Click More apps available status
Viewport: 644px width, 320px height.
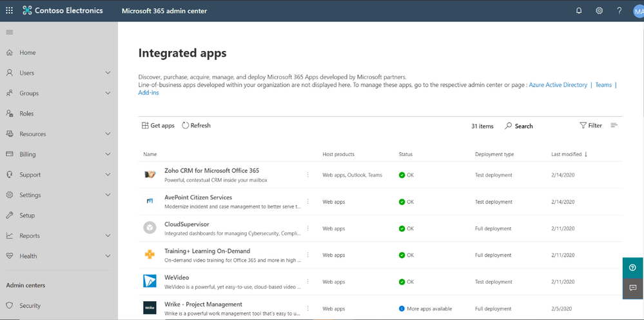coord(425,308)
